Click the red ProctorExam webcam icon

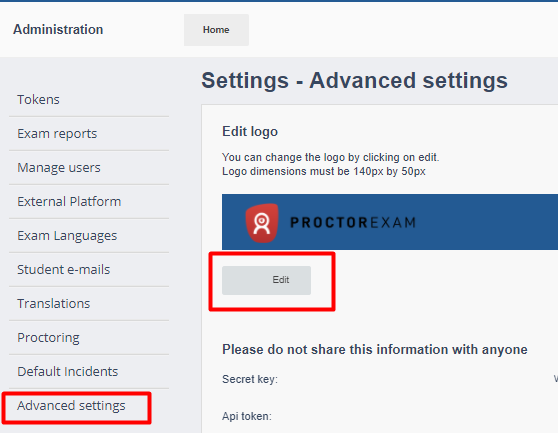click(x=262, y=223)
